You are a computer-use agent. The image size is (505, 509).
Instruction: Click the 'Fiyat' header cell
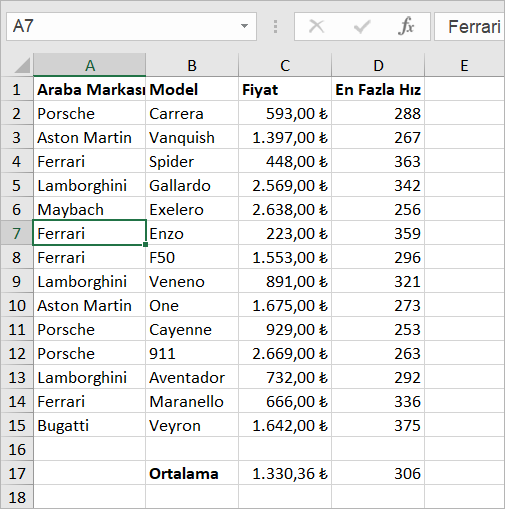pyautogui.click(x=285, y=89)
